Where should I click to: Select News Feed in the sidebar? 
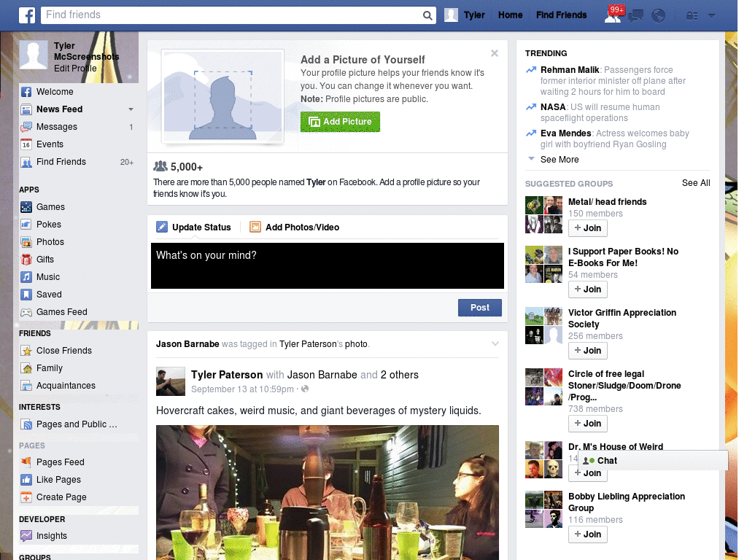(x=60, y=109)
